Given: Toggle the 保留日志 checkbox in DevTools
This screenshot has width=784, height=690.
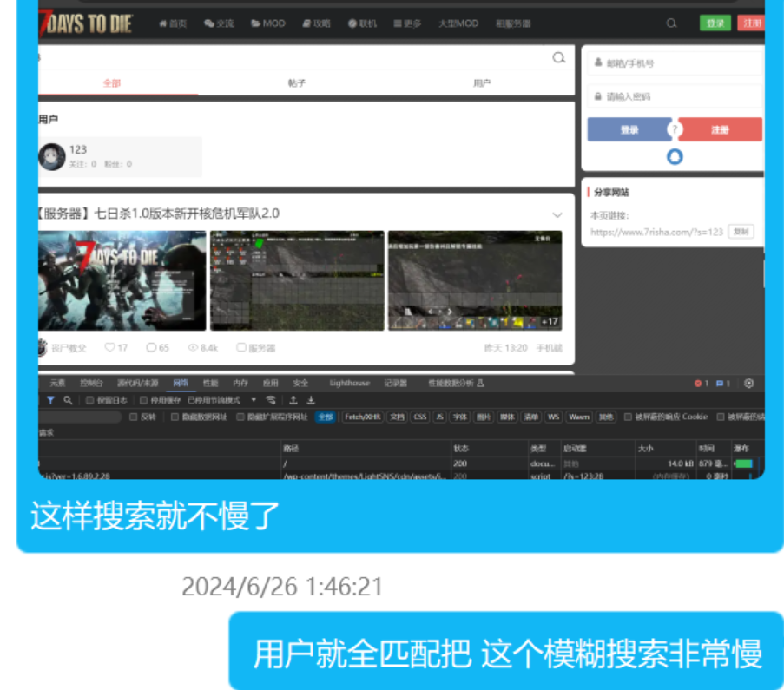Looking at the screenshot, I should pos(90,400).
